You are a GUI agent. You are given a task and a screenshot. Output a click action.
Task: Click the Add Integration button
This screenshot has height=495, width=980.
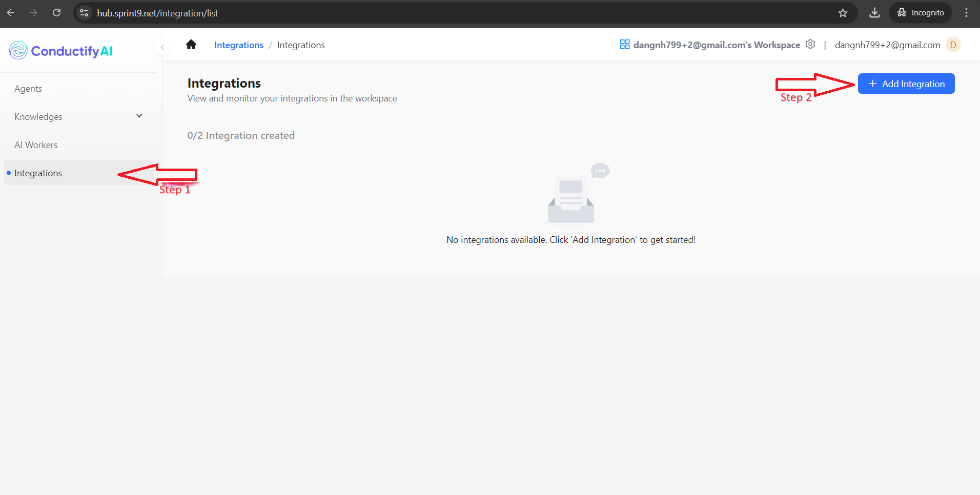[x=906, y=84]
